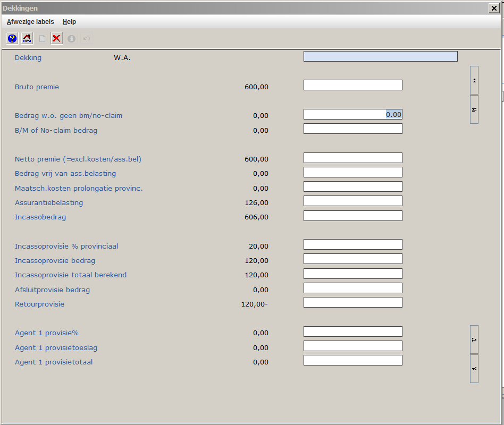Click the Bedrag w.o. geen bm/no-claim field
This screenshot has height=425, width=504.
[x=352, y=114]
